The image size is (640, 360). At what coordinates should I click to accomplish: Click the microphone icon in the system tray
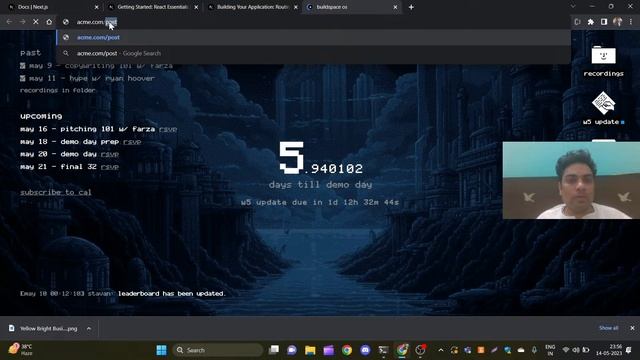coord(534,350)
